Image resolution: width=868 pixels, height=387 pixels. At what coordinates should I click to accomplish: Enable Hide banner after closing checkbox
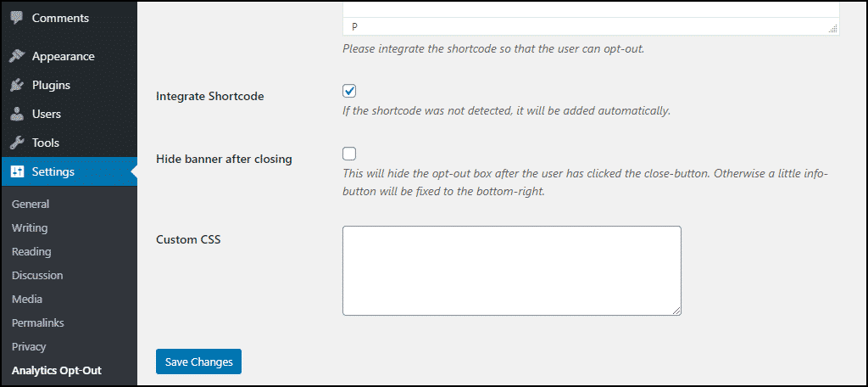click(x=349, y=154)
